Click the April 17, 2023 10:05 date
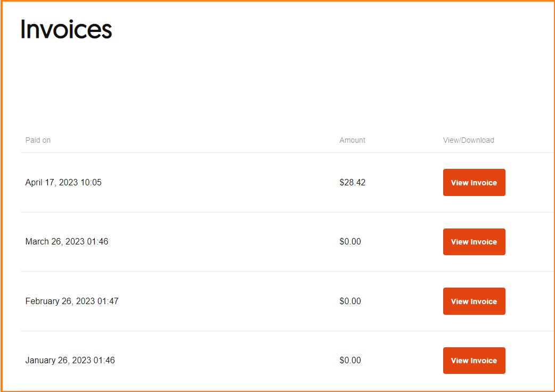Screen dimensions: 555x392 tap(63, 183)
